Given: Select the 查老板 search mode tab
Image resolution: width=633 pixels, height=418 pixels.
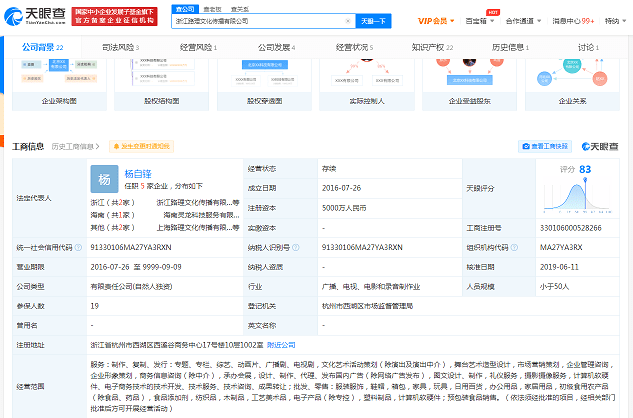Looking at the screenshot, I should tap(212, 9).
